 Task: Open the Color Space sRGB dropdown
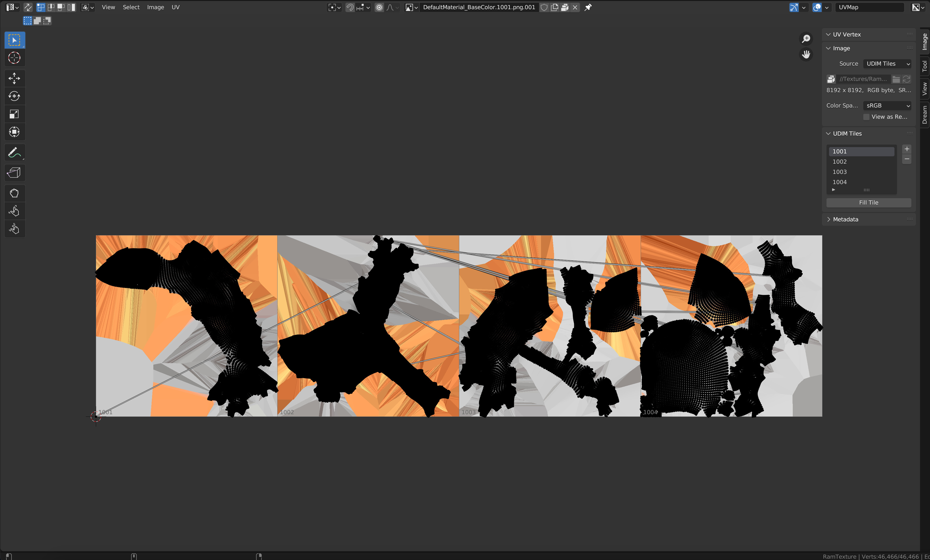coord(887,105)
